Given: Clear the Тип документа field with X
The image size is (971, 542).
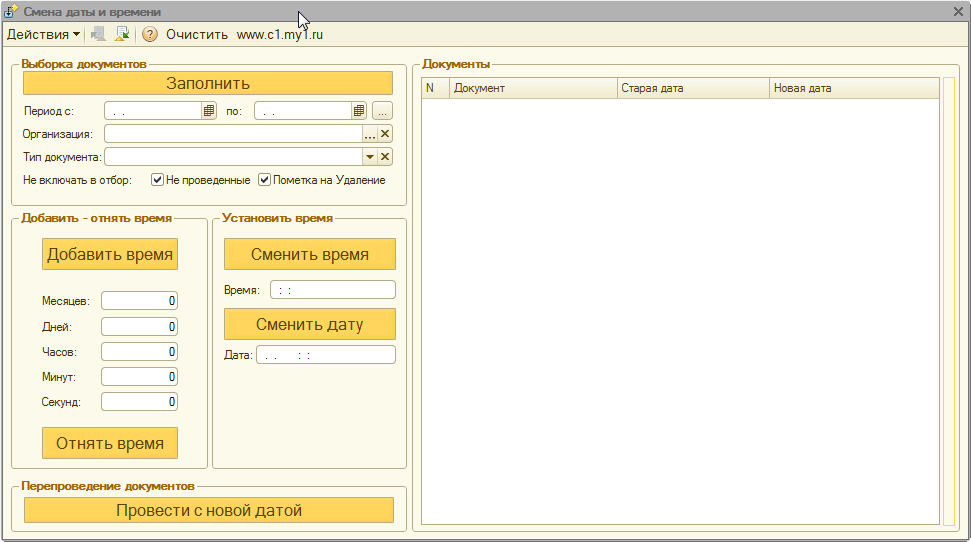Looking at the screenshot, I should [385, 157].
